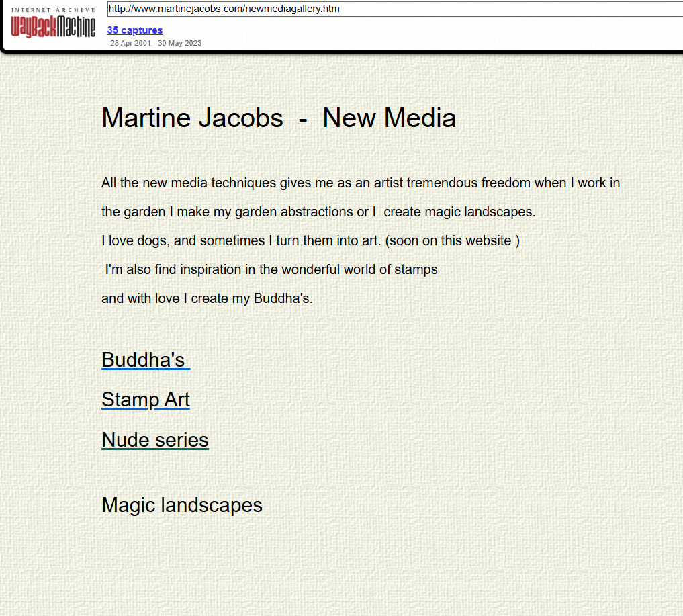683x616 pixels.
Task: Click "create magic landscapes" in the paragraph
Action: coord(459,212)
